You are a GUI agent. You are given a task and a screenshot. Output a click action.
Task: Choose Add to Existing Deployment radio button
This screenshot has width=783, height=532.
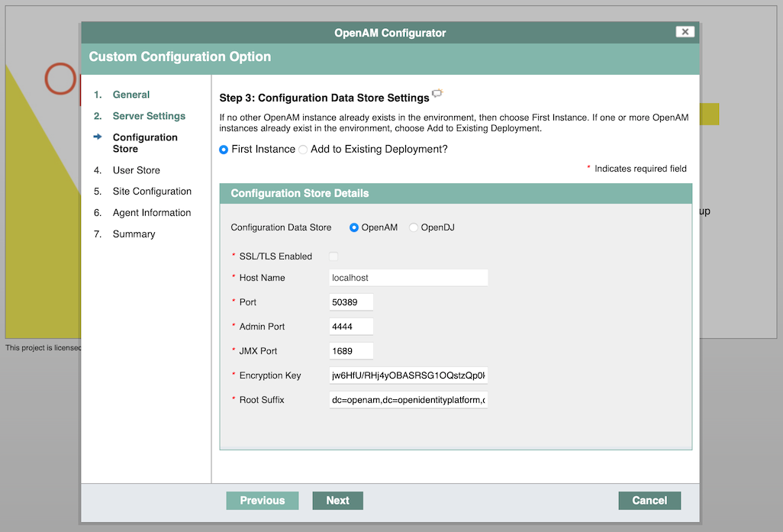point(303,150)
